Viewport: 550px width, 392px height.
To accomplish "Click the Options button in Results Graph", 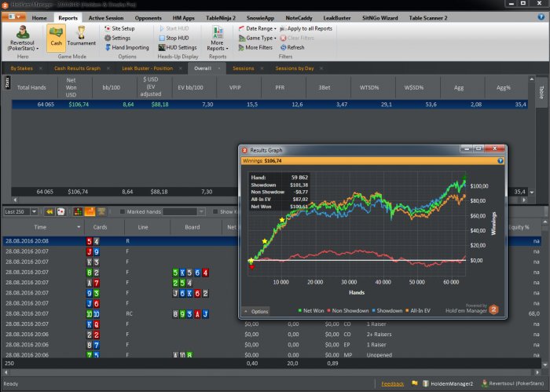I will 256,312.
